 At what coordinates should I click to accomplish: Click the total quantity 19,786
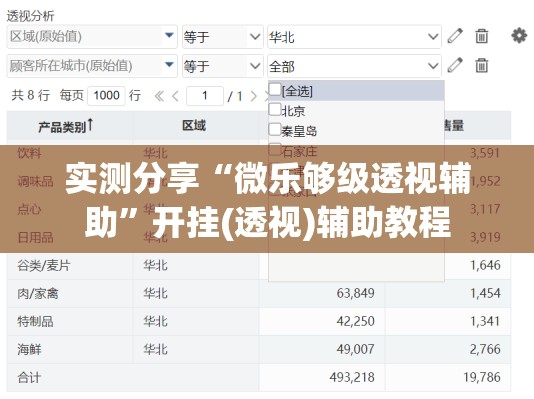(482, 377)
